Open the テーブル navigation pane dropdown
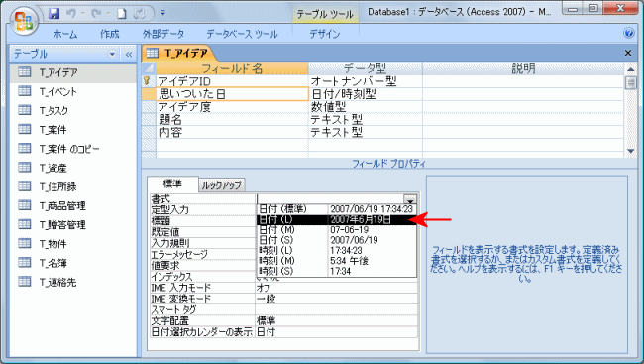644x364 pixels. tap(112, 54)
